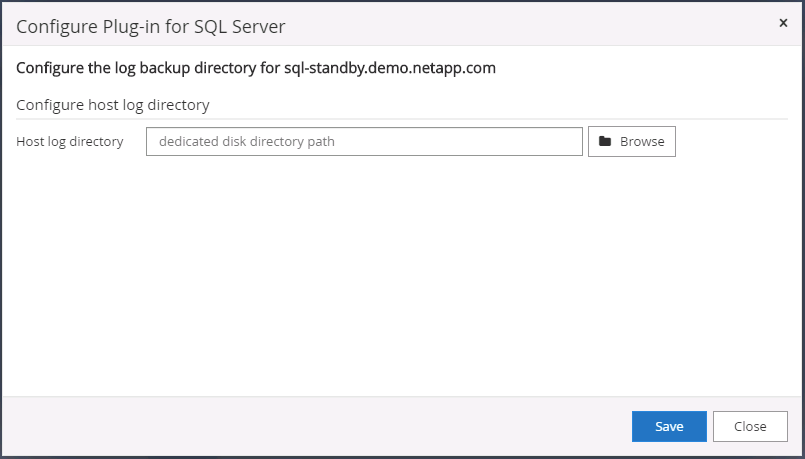Save the log directory configuration
805x459 pixels.
pos(669,426)
